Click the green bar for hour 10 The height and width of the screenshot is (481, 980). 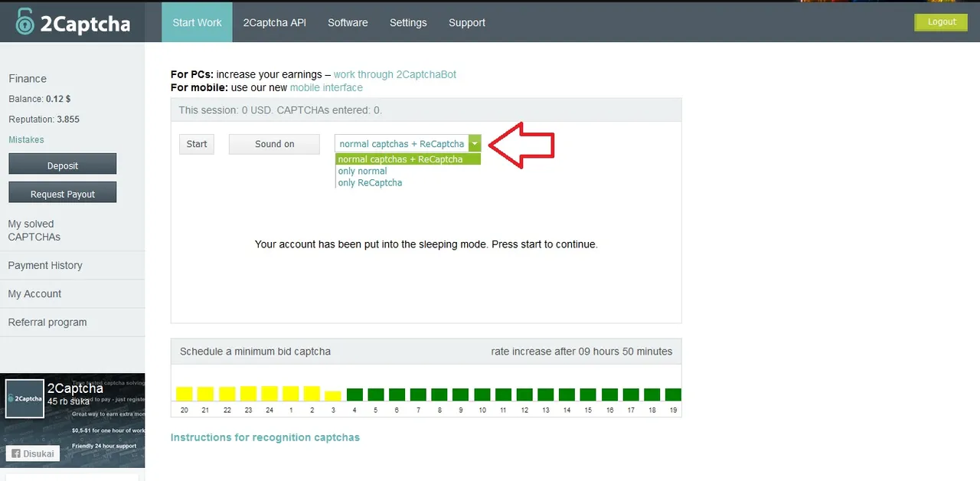point(482,394)
